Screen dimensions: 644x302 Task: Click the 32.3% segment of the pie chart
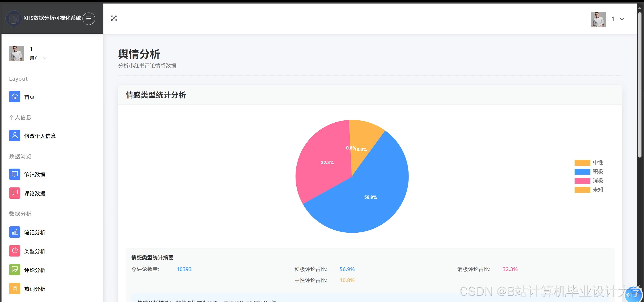click(327, 162)
